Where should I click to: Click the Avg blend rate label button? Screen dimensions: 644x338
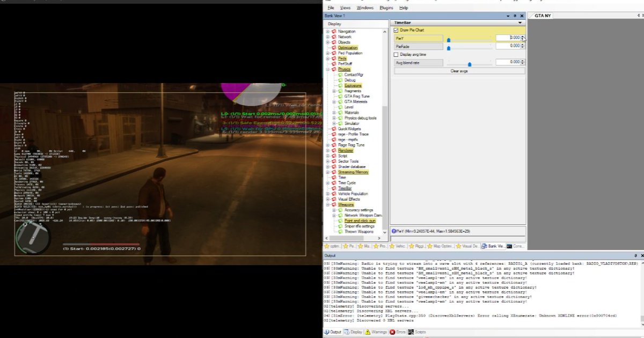click(419, 63)
